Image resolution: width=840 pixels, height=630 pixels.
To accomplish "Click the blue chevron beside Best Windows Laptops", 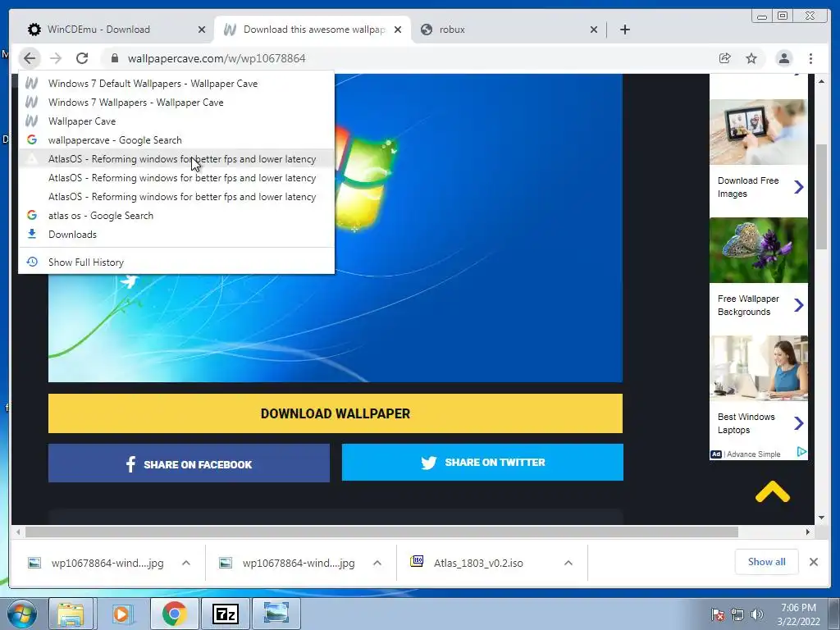I will pos(799,423).
